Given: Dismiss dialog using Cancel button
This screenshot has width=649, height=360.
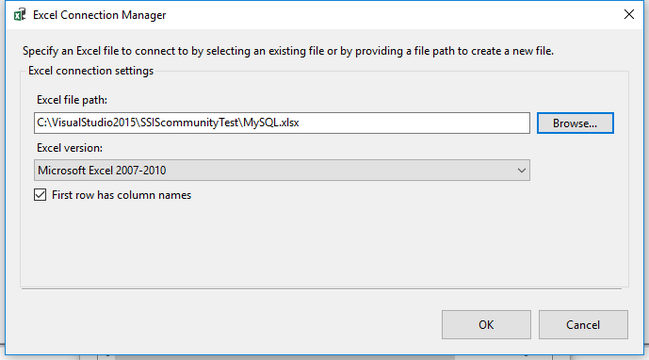Looking at the screenshot, I should 583,324.
